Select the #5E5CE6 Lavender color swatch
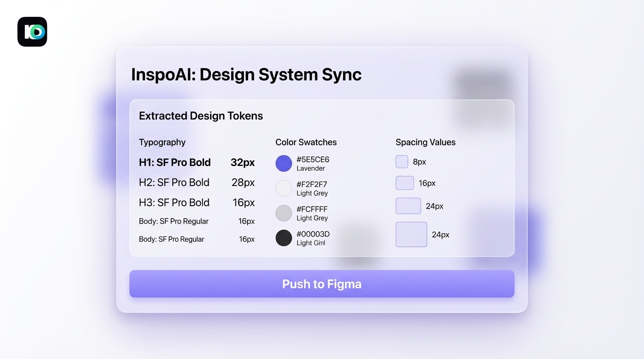Screen dimensions: 644x359 coord(283,163)
